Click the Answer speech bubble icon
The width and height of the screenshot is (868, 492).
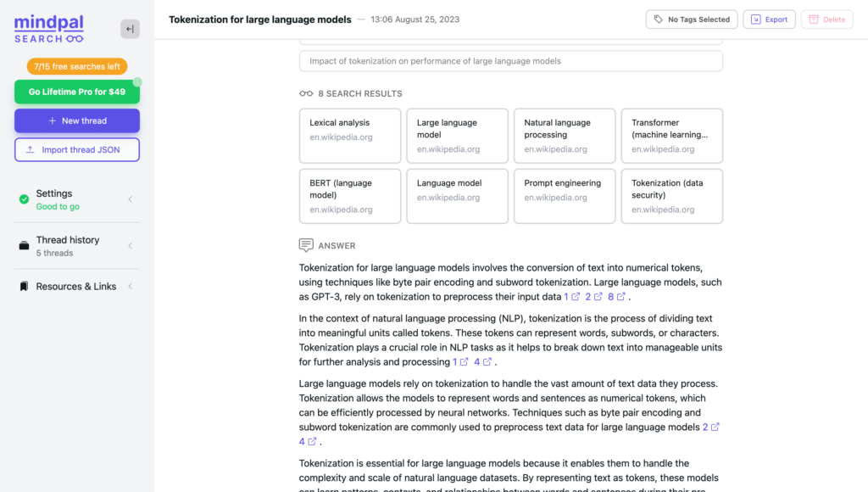tap(306, 245)
